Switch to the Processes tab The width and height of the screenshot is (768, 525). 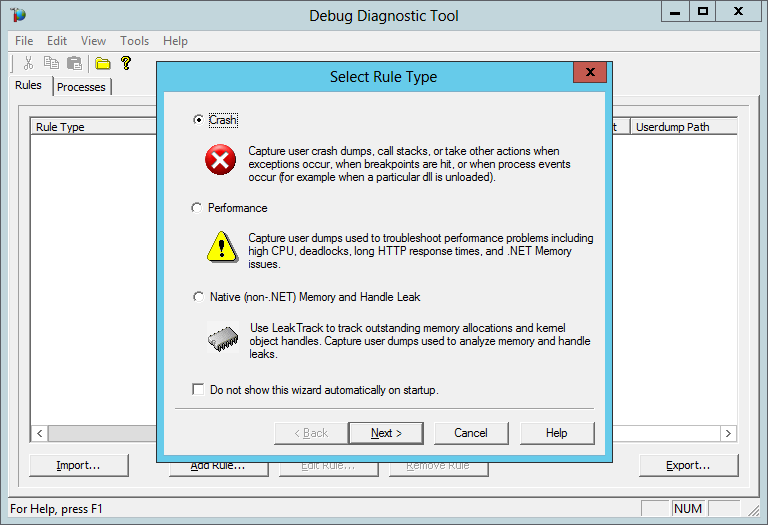[81, 87]
